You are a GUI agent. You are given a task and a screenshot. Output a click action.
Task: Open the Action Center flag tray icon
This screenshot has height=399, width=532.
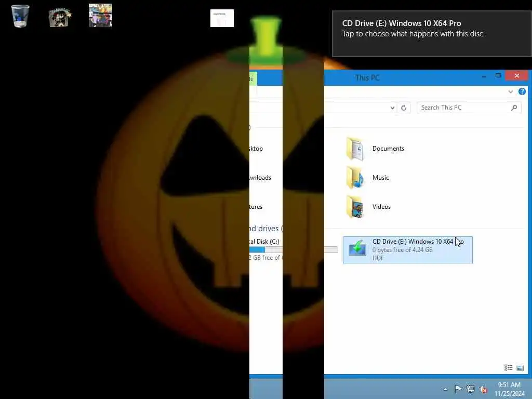click(458, 389)
